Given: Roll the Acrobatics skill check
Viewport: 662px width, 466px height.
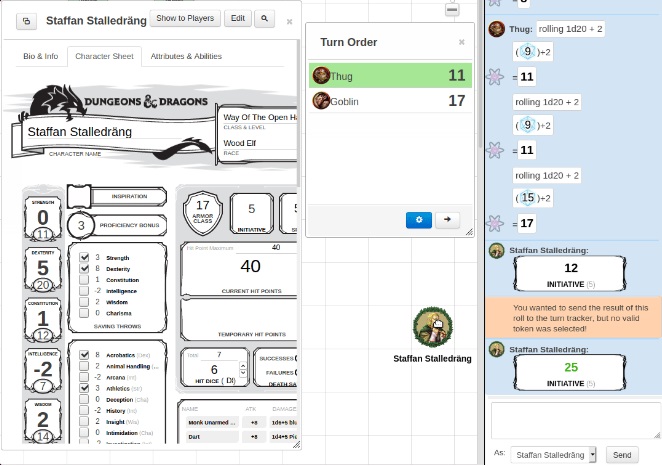Looking at the screenshot, I should pyautogui.click(x=120, y=355).
